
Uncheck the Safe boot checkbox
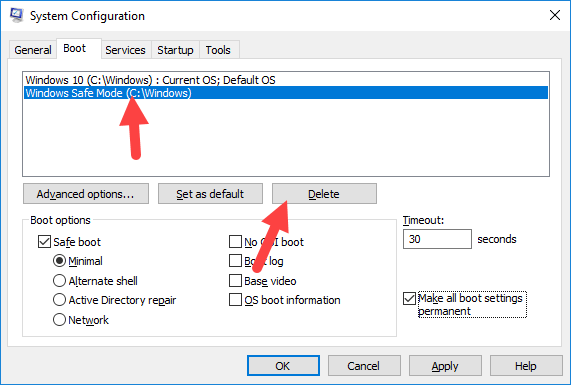tap(44, 242)
